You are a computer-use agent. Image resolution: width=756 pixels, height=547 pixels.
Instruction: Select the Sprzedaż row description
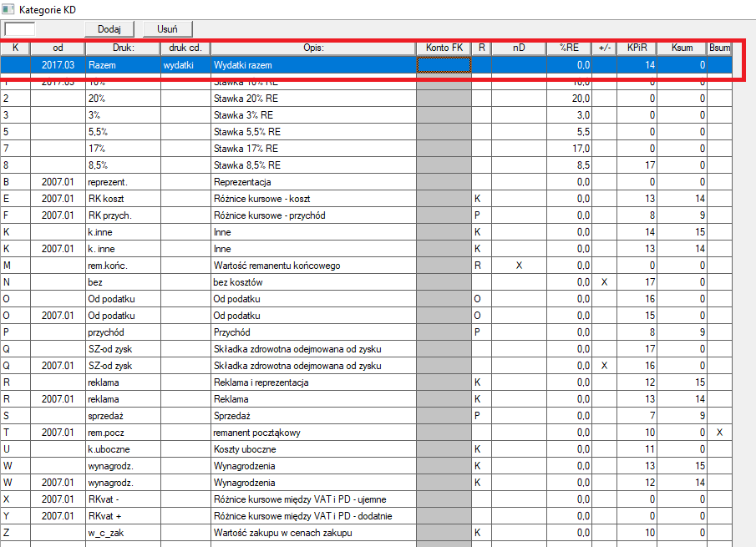coord(313,416)
